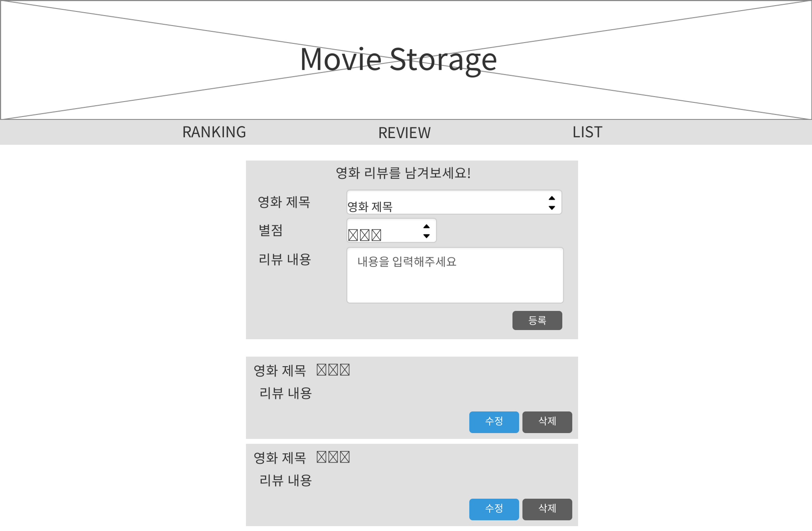Open the RANKING menu tab
Screen dimensions: 812x531
tap(214, 132)
